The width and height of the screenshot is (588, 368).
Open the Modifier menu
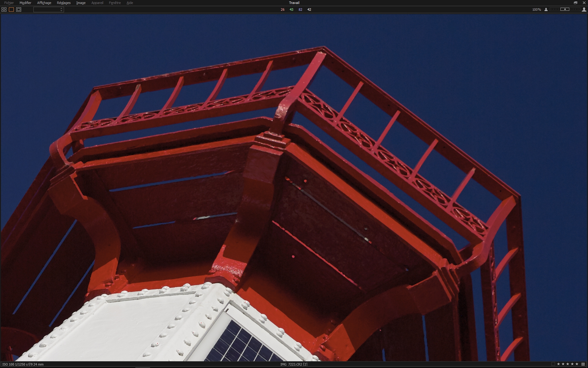tap(25, 3)
